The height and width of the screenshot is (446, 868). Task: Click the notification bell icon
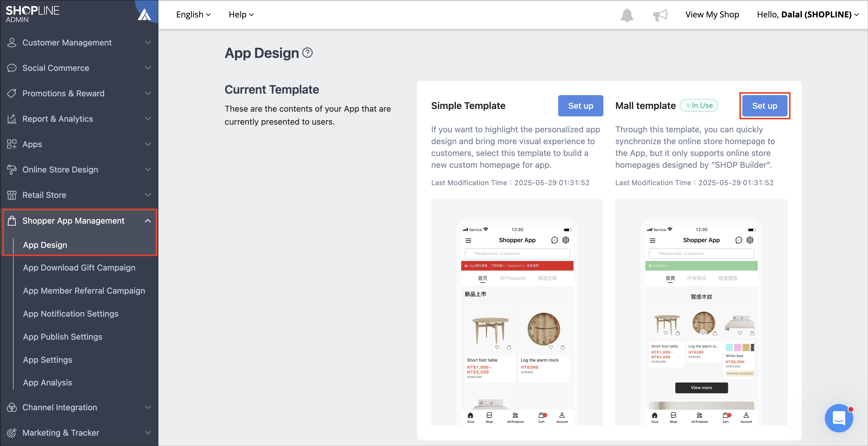[x=627, y=15]
